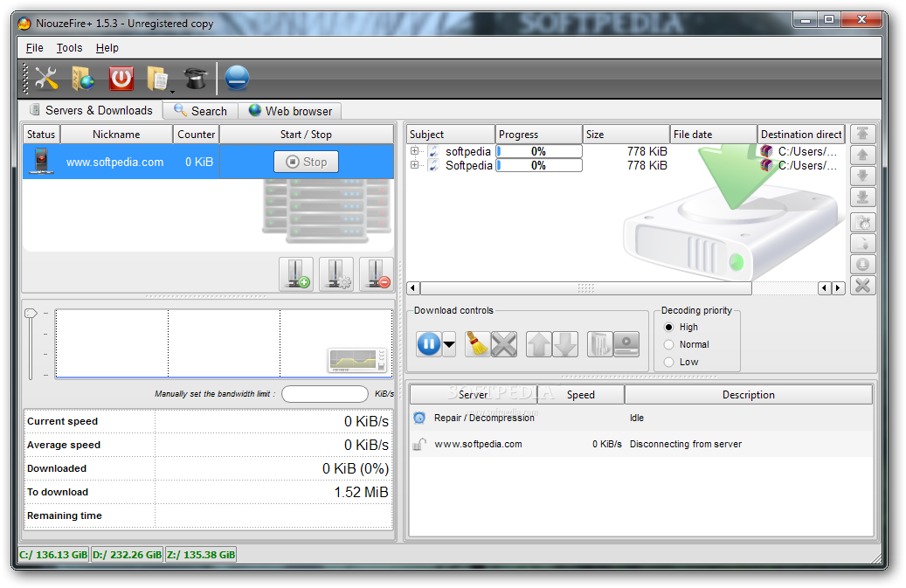
Task: Click the server status icon in the list
Action: 42,161
